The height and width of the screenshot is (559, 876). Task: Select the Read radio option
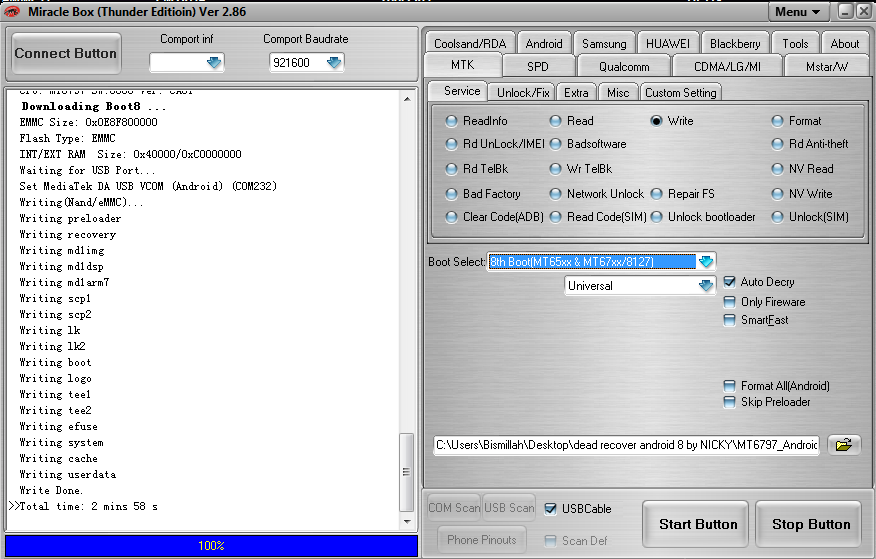click(x=555, y=121)
